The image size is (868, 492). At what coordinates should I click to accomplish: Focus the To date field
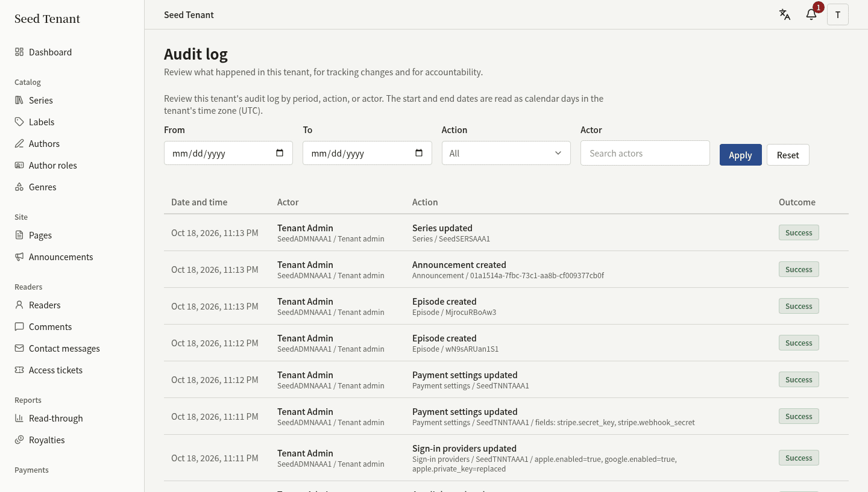click(x=367, y=153)
